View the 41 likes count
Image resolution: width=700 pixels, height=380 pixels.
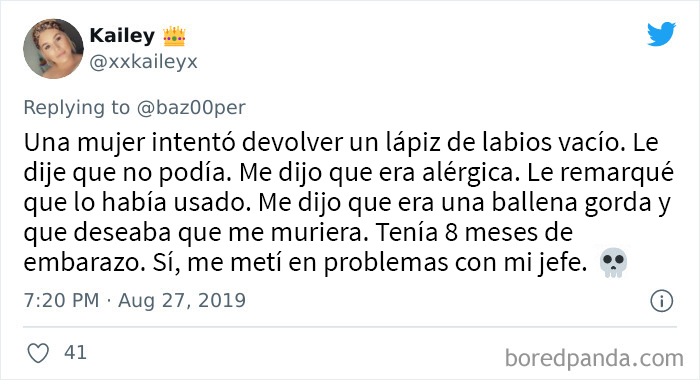(x=75, y=353)
